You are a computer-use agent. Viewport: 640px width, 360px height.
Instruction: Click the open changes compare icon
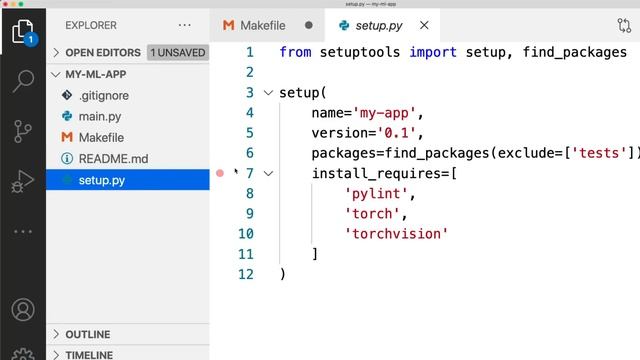(x=624, y=26)
